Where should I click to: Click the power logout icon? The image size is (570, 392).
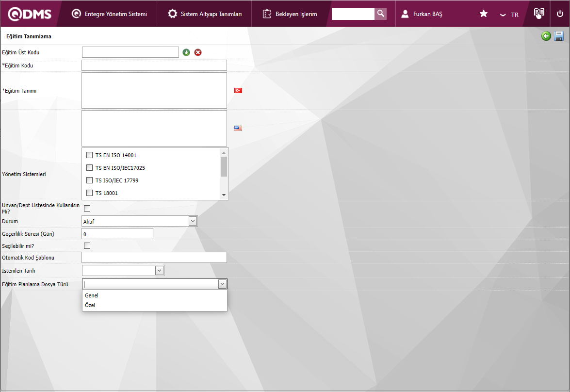560,14
